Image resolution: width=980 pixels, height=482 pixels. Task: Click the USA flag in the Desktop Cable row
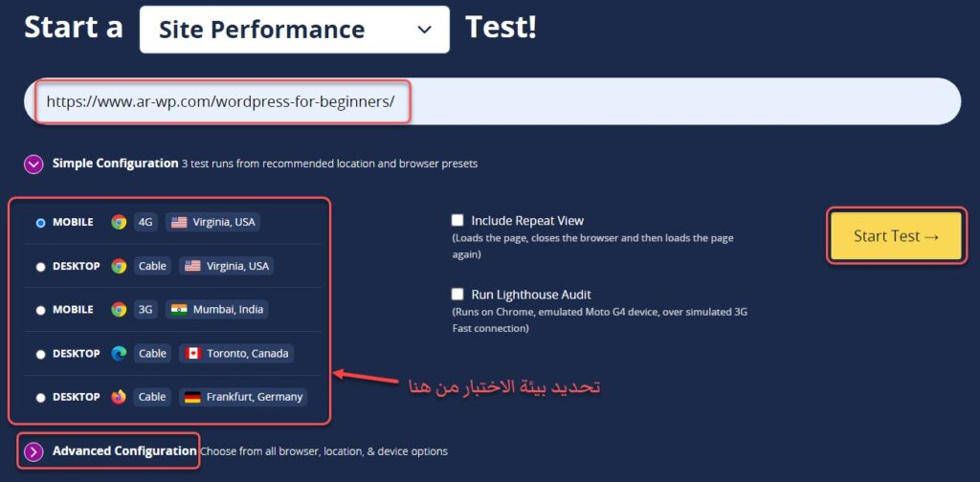tap(178, 266)
